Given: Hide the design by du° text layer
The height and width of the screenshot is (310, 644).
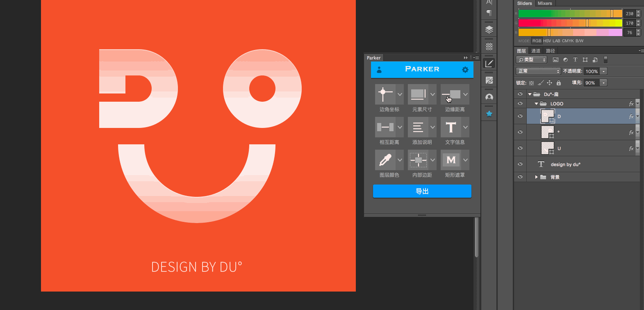Looking at the screenshot, I should 520,164.
